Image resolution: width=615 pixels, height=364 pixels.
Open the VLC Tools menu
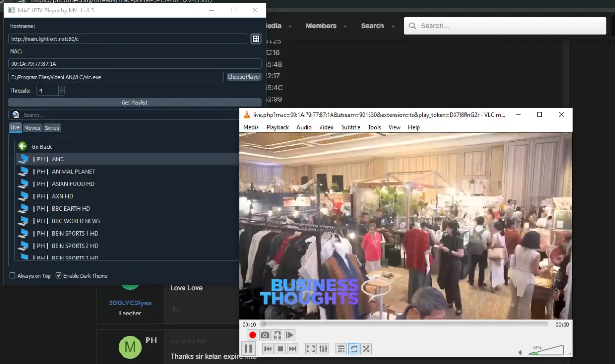[x=374, y=127]
